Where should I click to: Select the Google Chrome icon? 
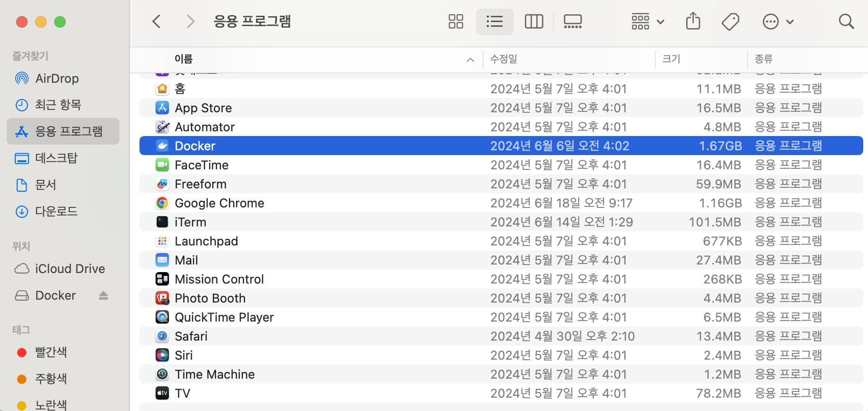coord(162,203)
